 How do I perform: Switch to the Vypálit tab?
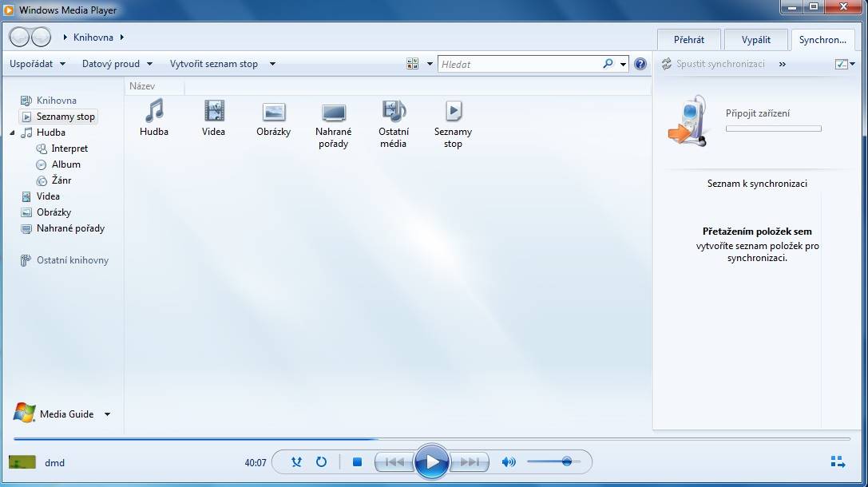point(755,40)
